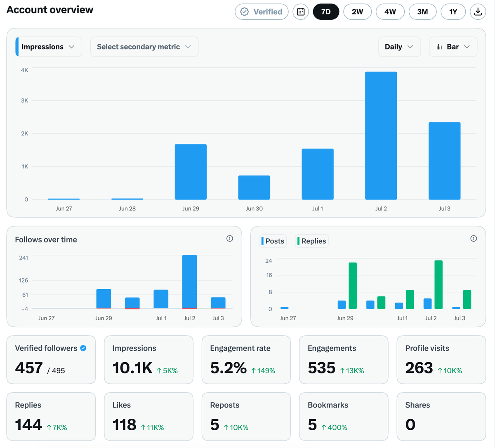Viewport: 495px width, 448px height.
Task: Click the Jul 3 impressions bar
Action: click(445, 161)
